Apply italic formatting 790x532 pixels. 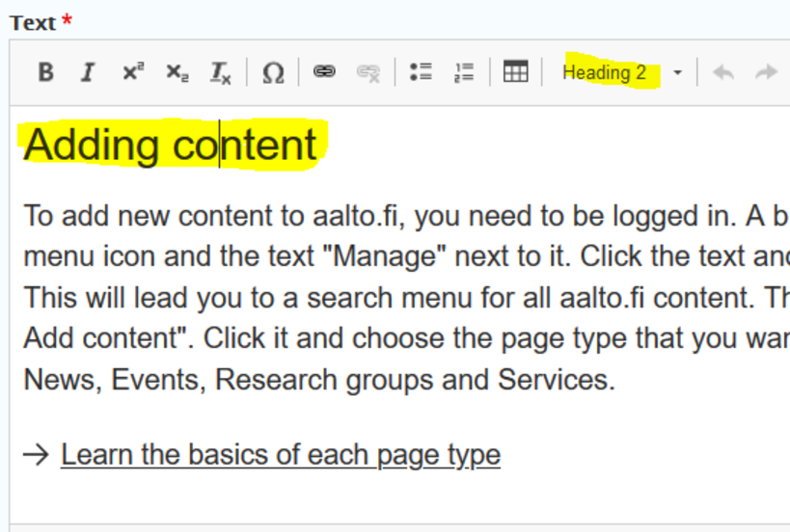click(x=88, y=72)
